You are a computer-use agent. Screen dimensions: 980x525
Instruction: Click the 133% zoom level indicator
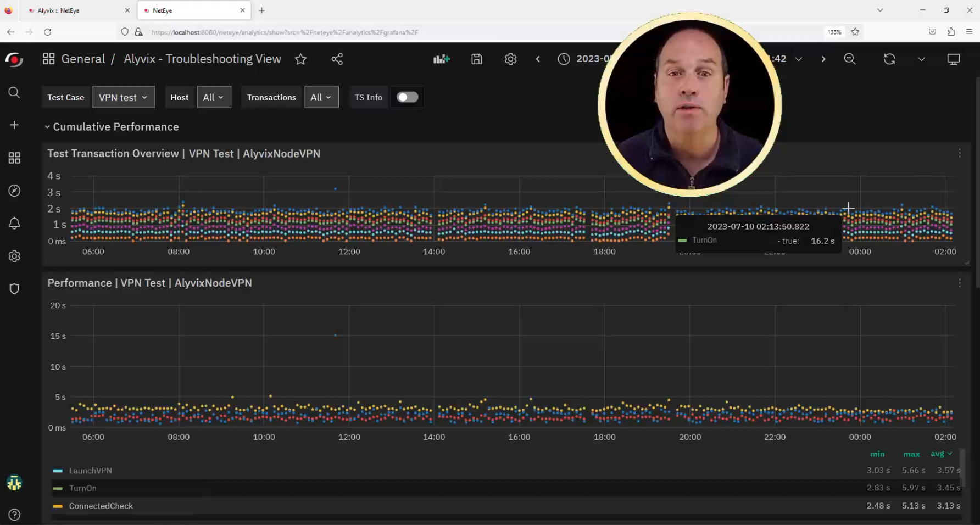834,32
